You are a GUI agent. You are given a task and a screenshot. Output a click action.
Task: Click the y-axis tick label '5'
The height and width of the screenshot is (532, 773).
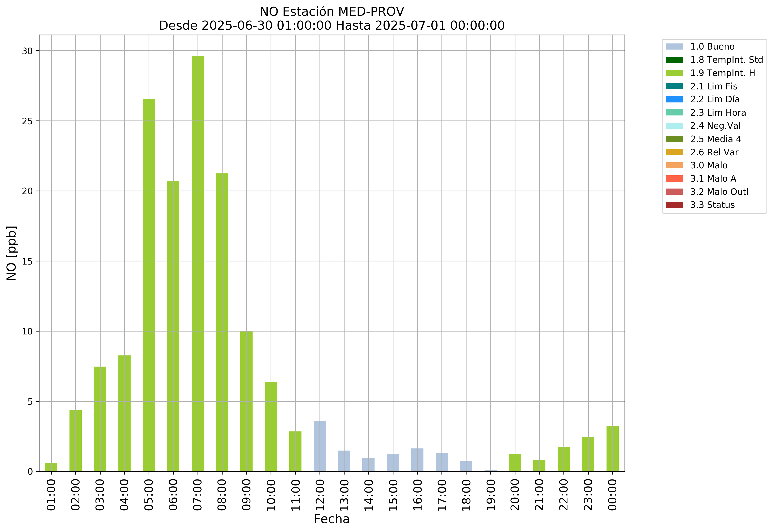pos(30,402)
